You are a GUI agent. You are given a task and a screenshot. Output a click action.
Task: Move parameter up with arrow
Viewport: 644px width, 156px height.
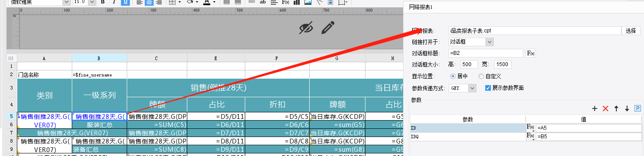[x=616, y=108]
